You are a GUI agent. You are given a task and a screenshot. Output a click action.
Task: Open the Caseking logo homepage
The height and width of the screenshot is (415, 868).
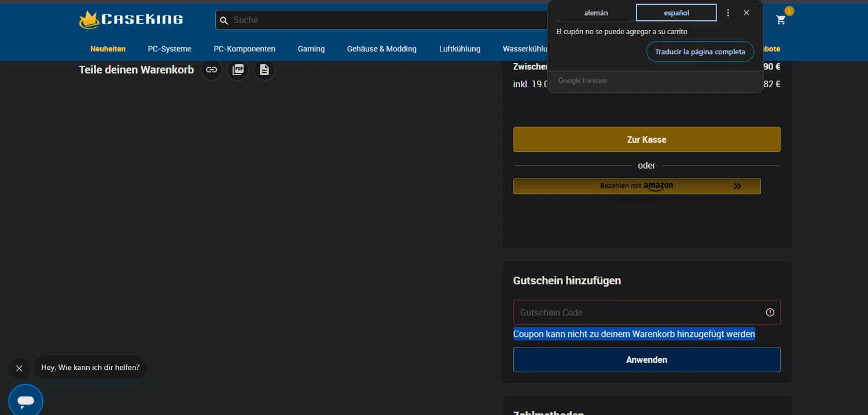pos(131,20)
